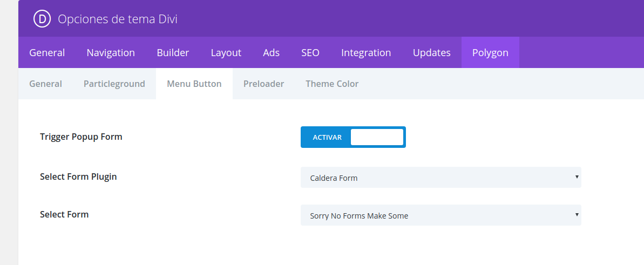Open the top-level General tab
The width and height of the screenshot is (644, 265).
(x=47, y=52)
